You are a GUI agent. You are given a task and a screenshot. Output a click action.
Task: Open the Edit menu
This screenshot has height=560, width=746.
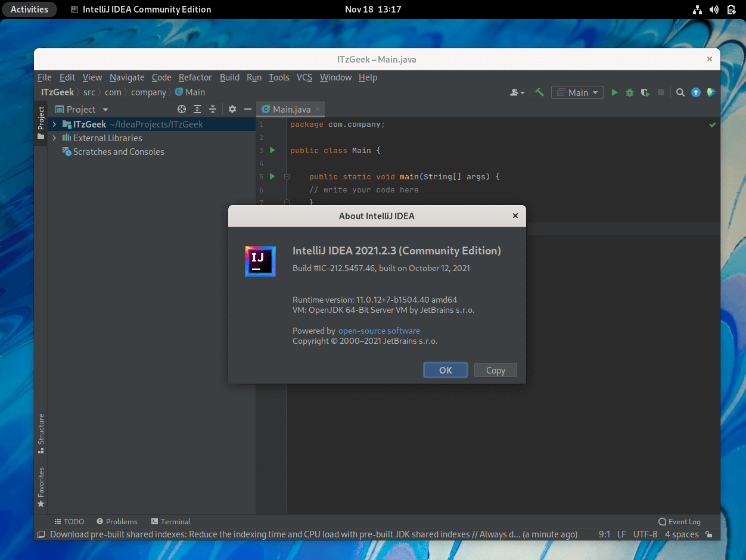tap(67, 77)
